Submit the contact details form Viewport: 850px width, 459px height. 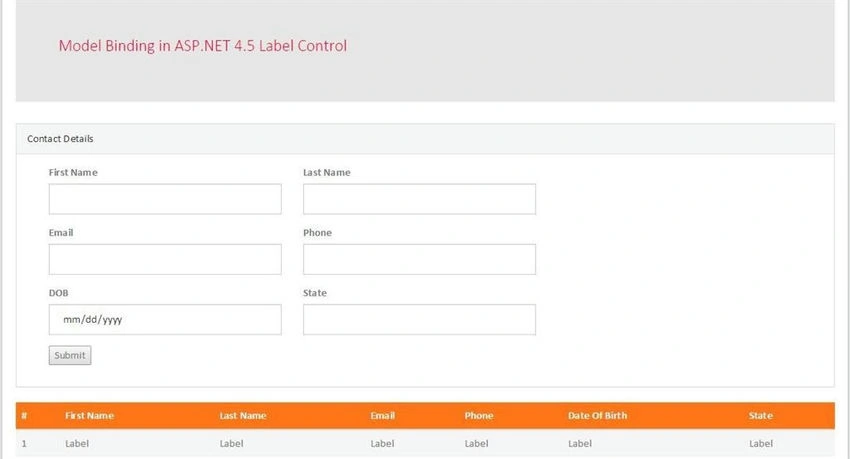tap(70, 355)
